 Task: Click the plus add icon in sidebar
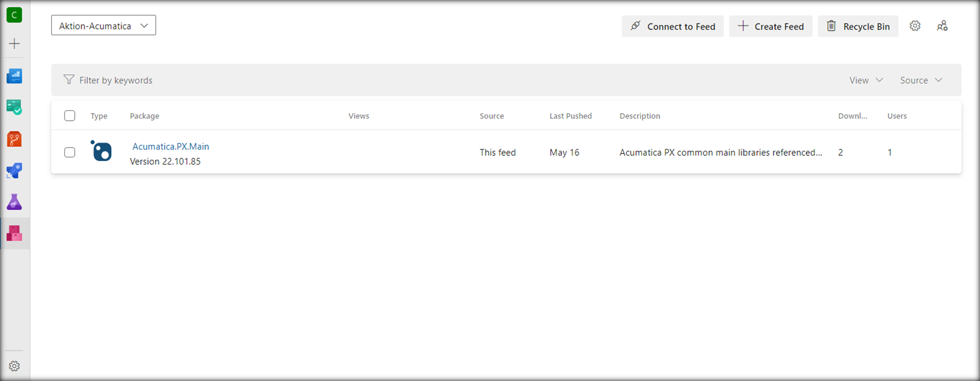14,44
